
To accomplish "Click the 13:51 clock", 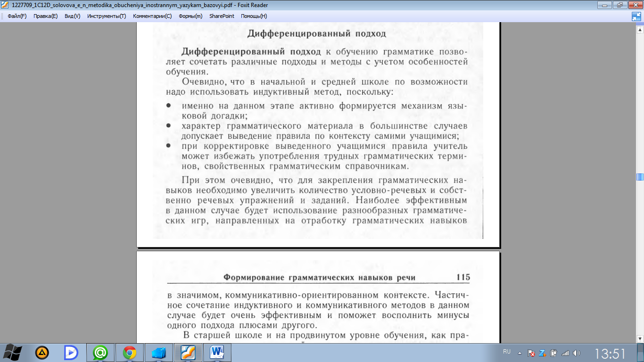I will (610, 354).
